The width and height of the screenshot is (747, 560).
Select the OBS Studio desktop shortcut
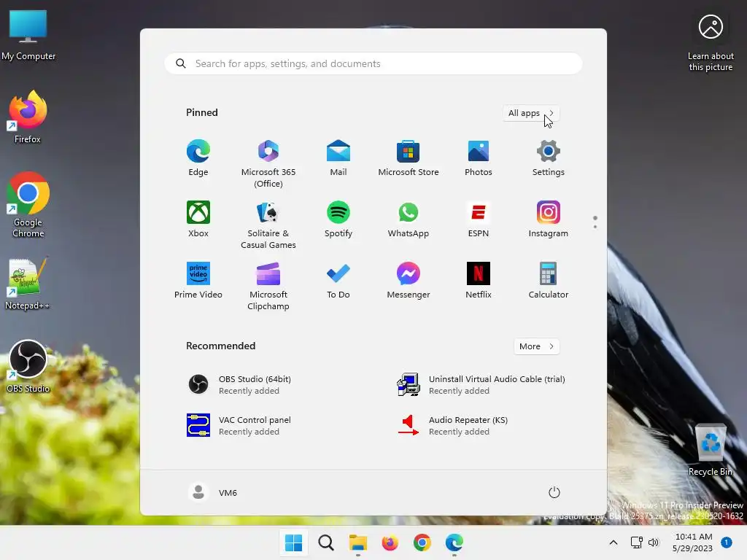[x=28, y=367]
